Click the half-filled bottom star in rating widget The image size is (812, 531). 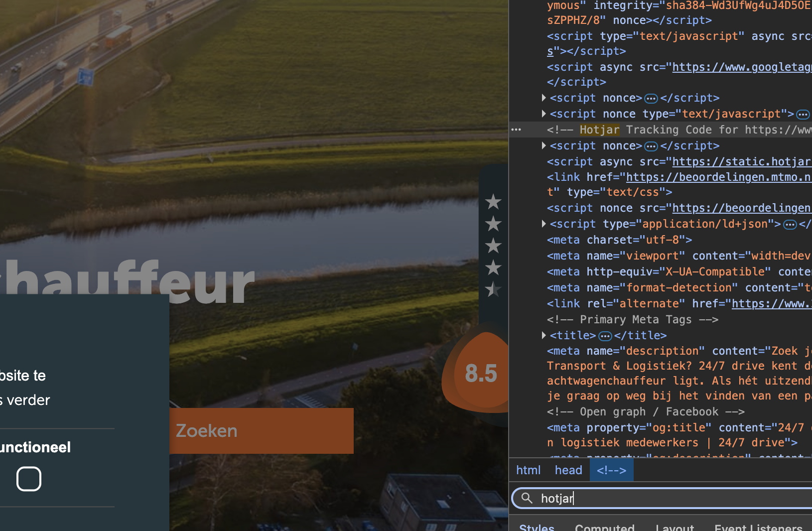click(493, 289)
